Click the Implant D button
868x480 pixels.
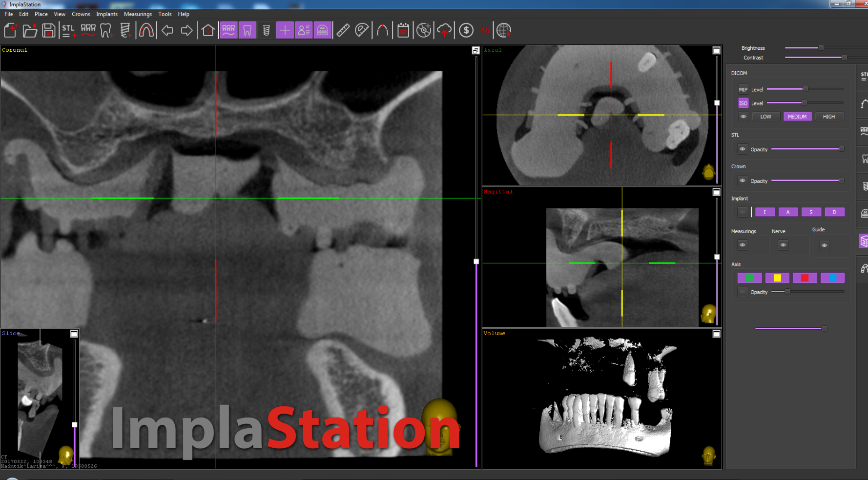tap(834, 212)
